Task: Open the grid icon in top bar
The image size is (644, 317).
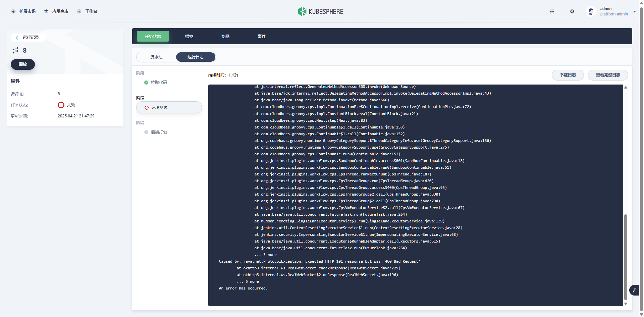Action: point(552,11)
